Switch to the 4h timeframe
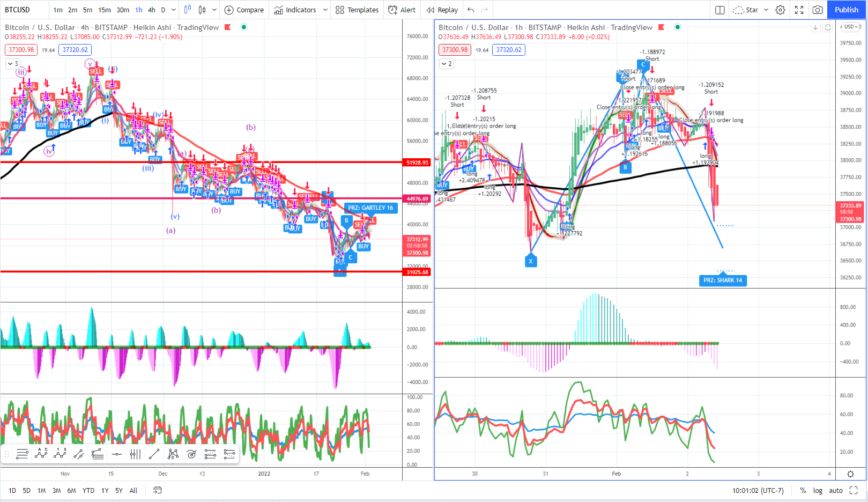Screen dimensions: 868x502 point(152,10)
